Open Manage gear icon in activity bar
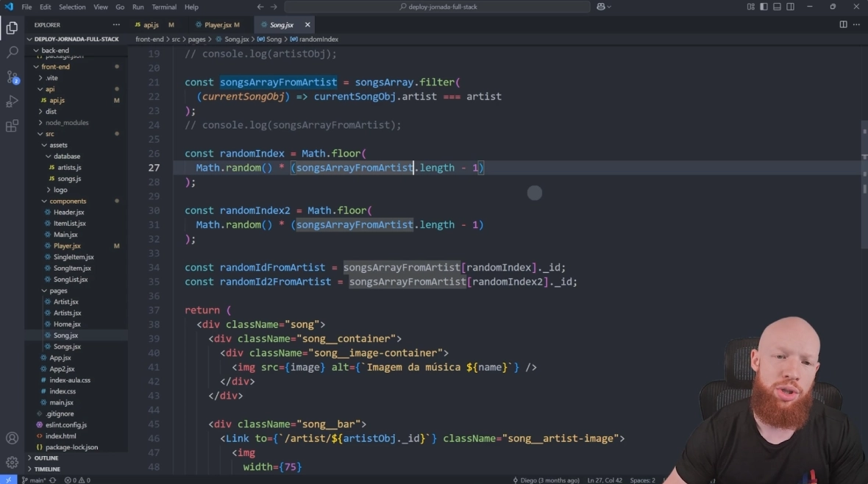The height and width of the screenshot is (484, 868). (x=12, y=463)
